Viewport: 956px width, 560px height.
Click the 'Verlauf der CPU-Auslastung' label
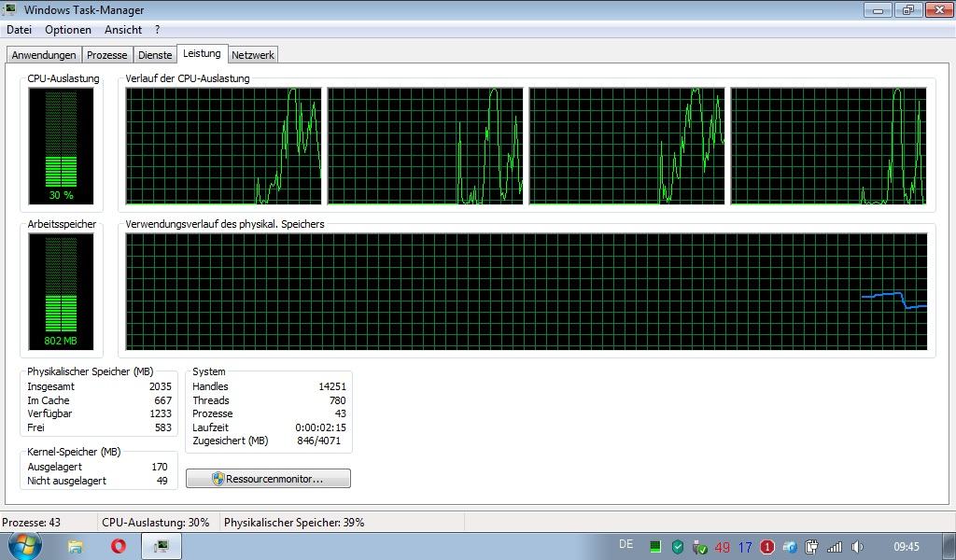point(187,78)
